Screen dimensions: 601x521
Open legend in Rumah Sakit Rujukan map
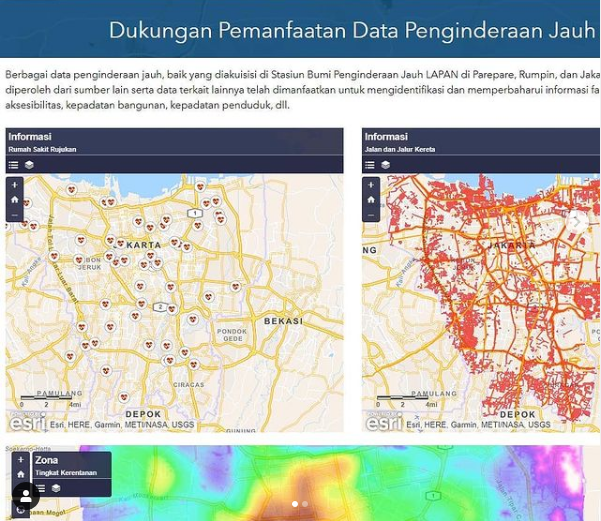(x=13, y=165)
